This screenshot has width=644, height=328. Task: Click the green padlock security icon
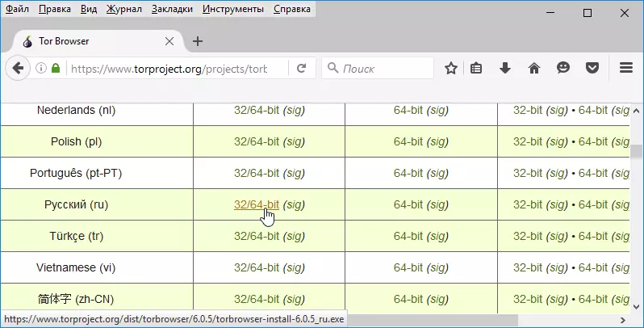coord(56,69)
